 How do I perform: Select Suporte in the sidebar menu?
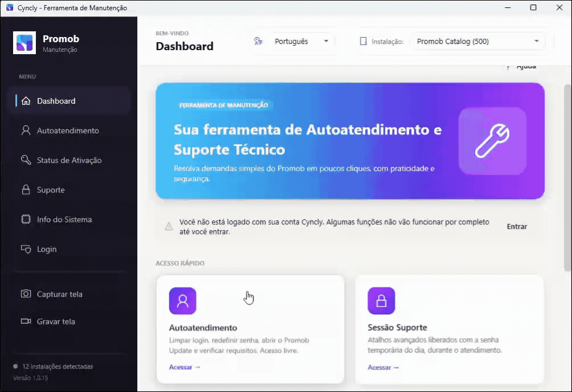click(x=70, y=190)
